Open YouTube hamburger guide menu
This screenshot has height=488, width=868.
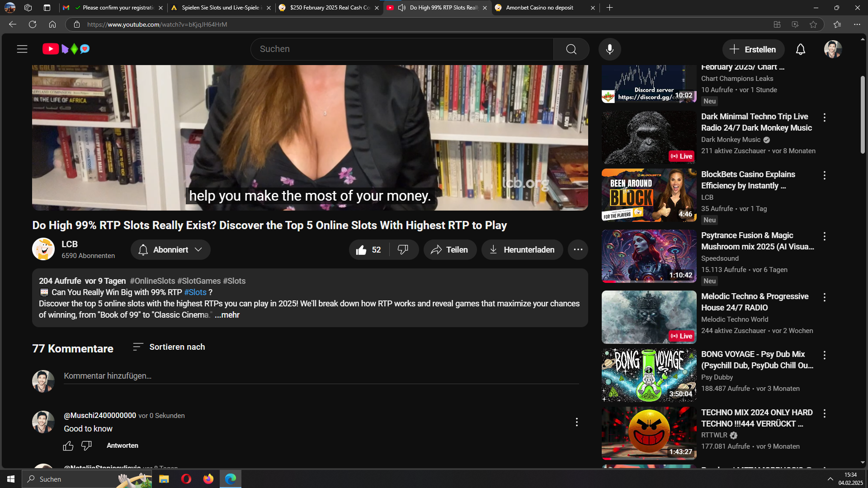point(22,49)
